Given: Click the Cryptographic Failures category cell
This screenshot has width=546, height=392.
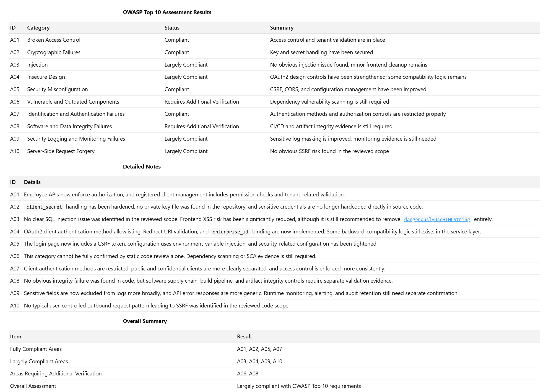Looking at the screenshot, I should (54, 52).
